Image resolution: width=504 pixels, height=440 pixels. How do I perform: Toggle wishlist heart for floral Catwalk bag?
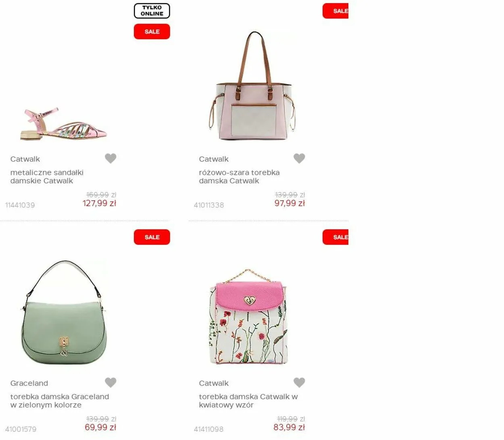[x=299, y=382]
